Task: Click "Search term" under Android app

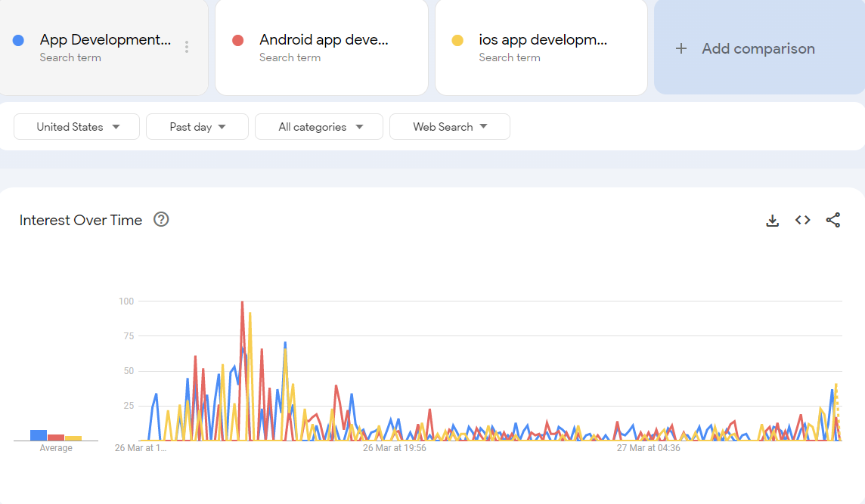Action: (290, 57)
